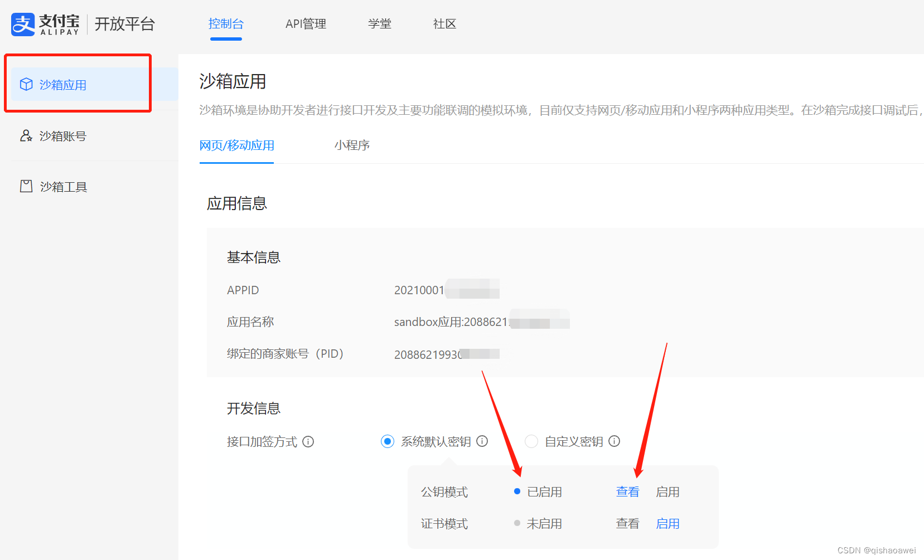
Task: Click the Alipay logo icon
Action: pos(23,25)
